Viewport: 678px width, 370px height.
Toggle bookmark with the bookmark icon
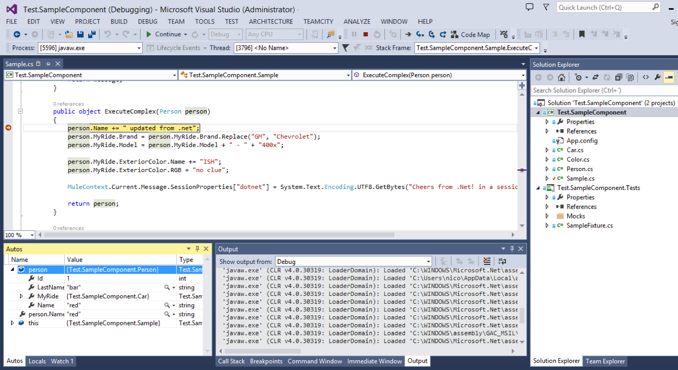point(582,34)
